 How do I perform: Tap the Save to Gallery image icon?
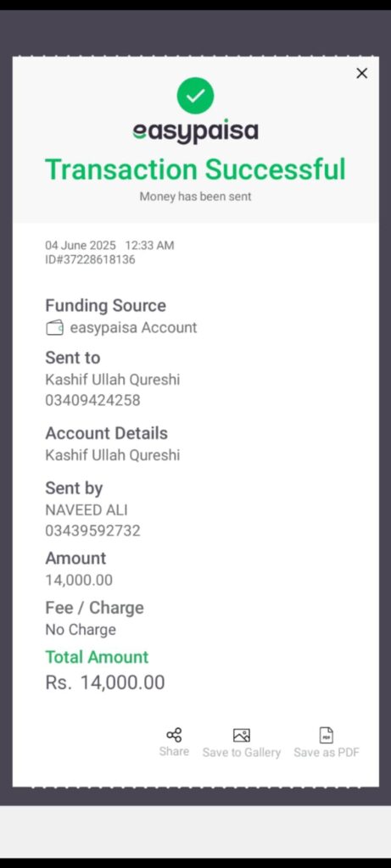242,735
